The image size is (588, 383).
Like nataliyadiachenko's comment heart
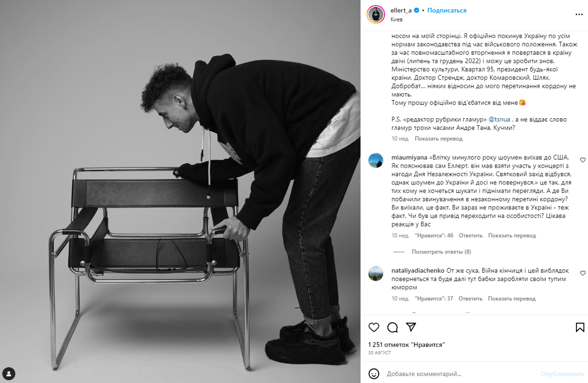coord(583,273)
